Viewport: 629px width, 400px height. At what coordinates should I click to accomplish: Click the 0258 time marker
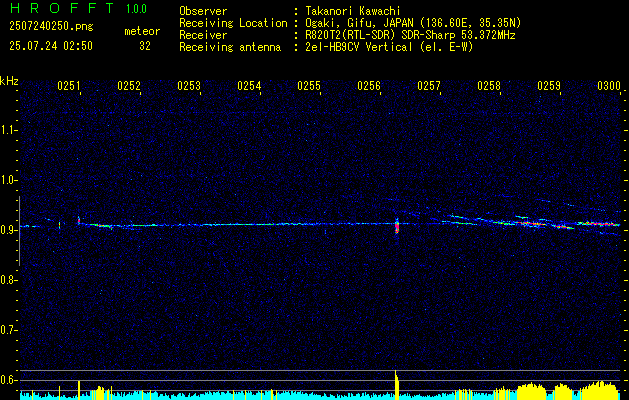[x=489, y=86]
